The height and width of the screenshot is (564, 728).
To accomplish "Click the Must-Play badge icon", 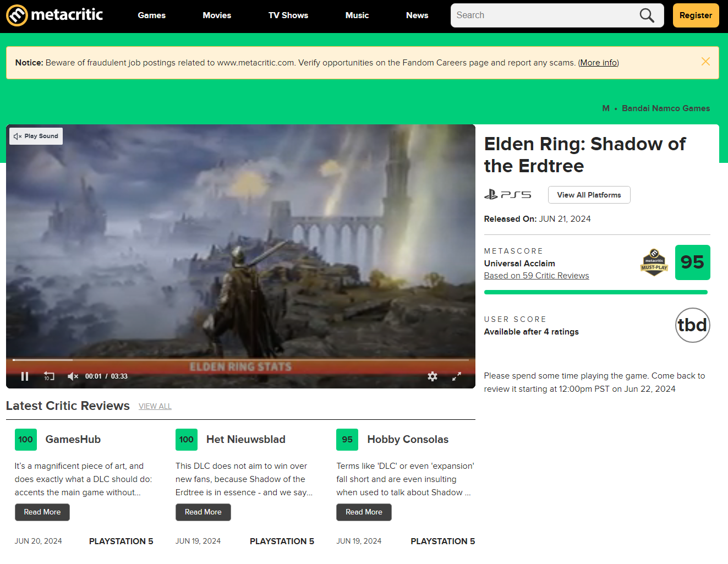I will tap(654, 262).
